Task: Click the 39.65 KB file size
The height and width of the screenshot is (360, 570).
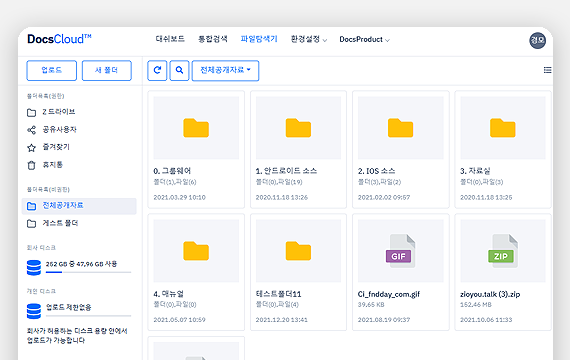Action: click(371, 304)
